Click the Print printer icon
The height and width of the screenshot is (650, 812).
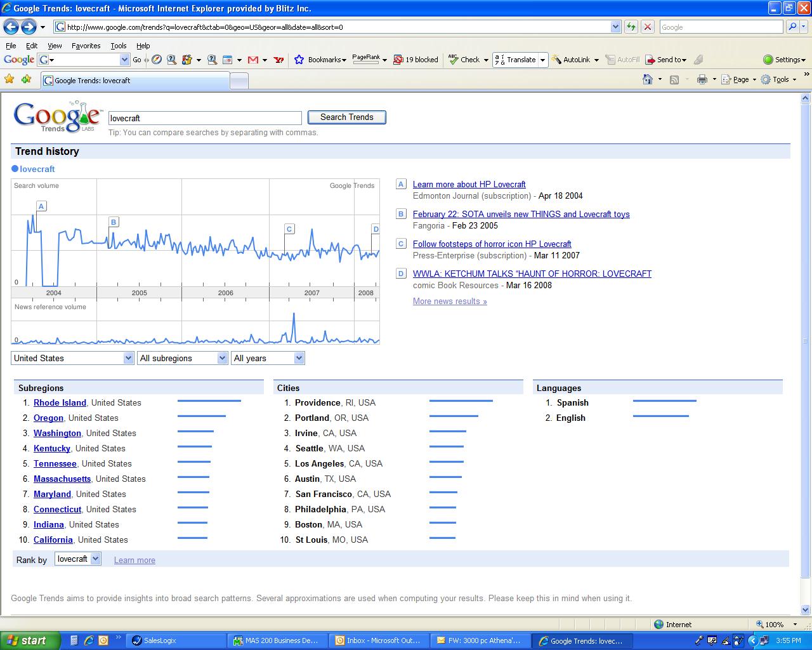(702, 79)
